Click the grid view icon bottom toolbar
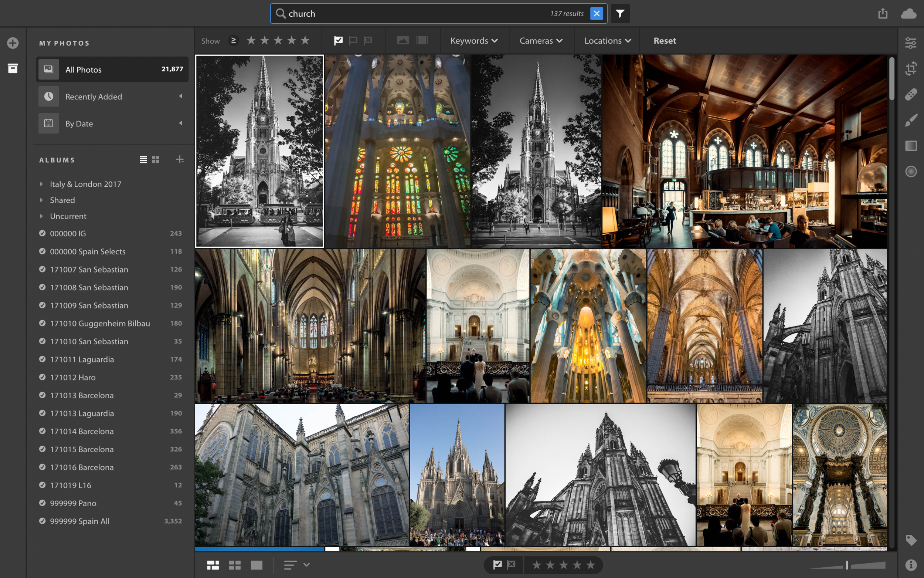 [234, 565]
